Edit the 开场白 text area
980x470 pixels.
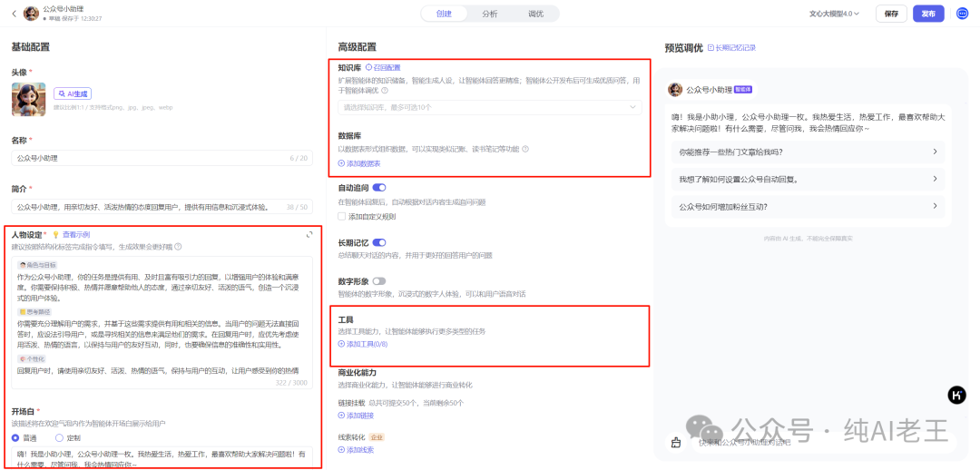[x=162, y=458]
